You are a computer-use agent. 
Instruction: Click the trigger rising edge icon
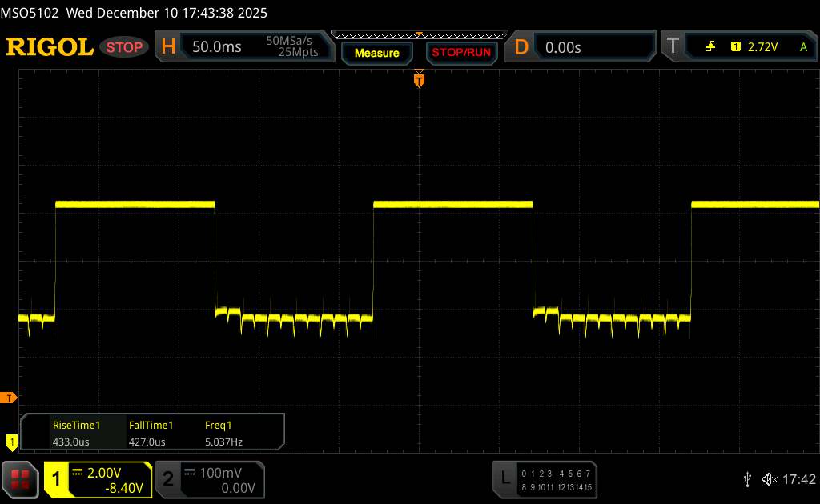[710, 47]
